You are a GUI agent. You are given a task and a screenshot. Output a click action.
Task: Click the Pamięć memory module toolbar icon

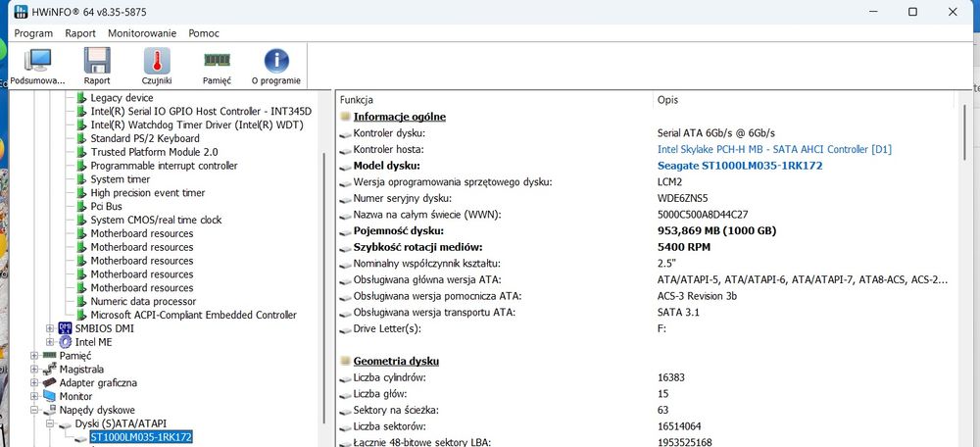pyautogui.click(x=217, y=60)
